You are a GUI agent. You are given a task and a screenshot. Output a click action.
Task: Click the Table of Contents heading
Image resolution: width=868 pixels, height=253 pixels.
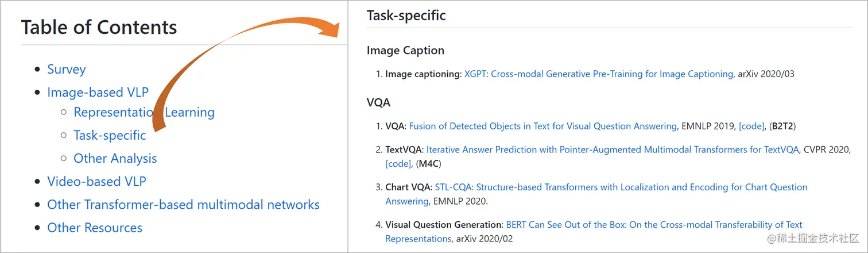[99, 27]
